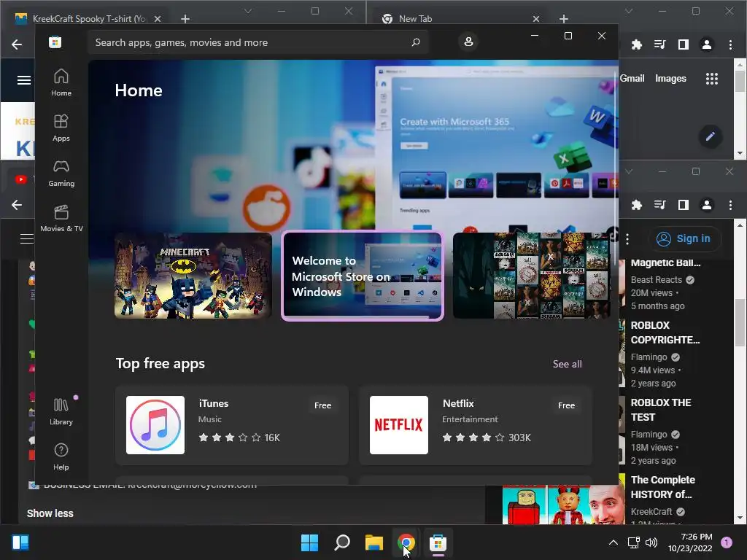Open Gaming section in Store sidebar

pyautogui.click(x=61, y=173)
